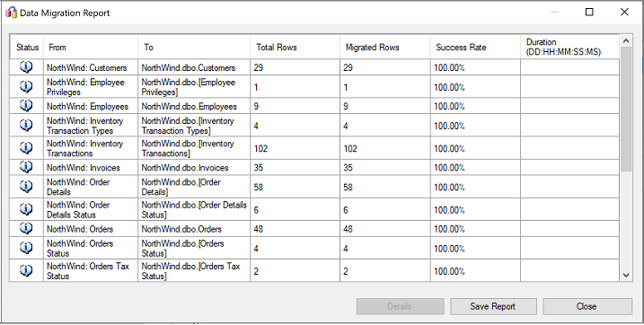Click the info icon in Employee Privileges row
This screenshot has width=644, height=325.
[26, 86]
